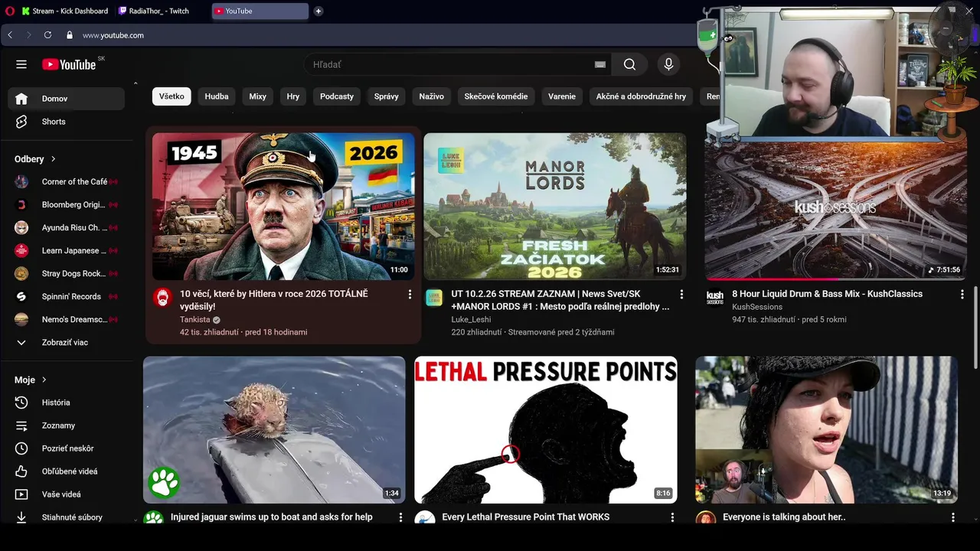Click the browser reload button
The image size is (980, 551).
pos(47,35)
